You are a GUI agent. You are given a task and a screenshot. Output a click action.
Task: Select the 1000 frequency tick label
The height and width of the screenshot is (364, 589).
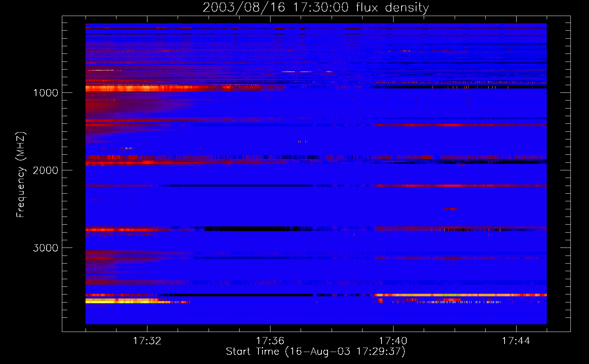pyautogui.click(x=46, y=93)
